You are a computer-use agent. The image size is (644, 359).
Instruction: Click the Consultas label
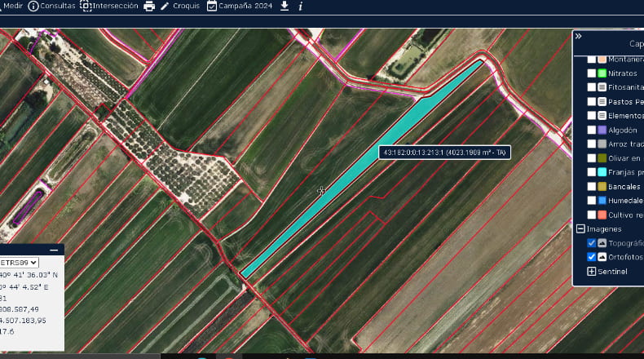coord(58,6)
